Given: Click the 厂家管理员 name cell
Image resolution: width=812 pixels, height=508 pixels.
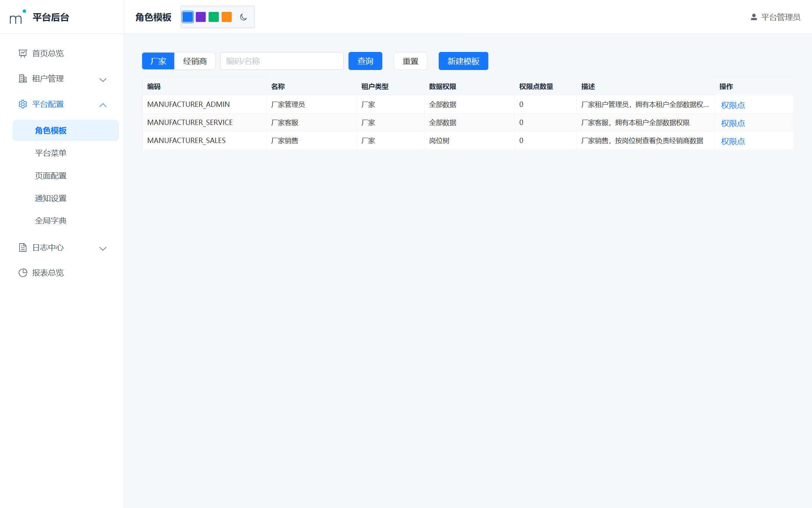Looking at the screenshot, I should tap(312, 104).
